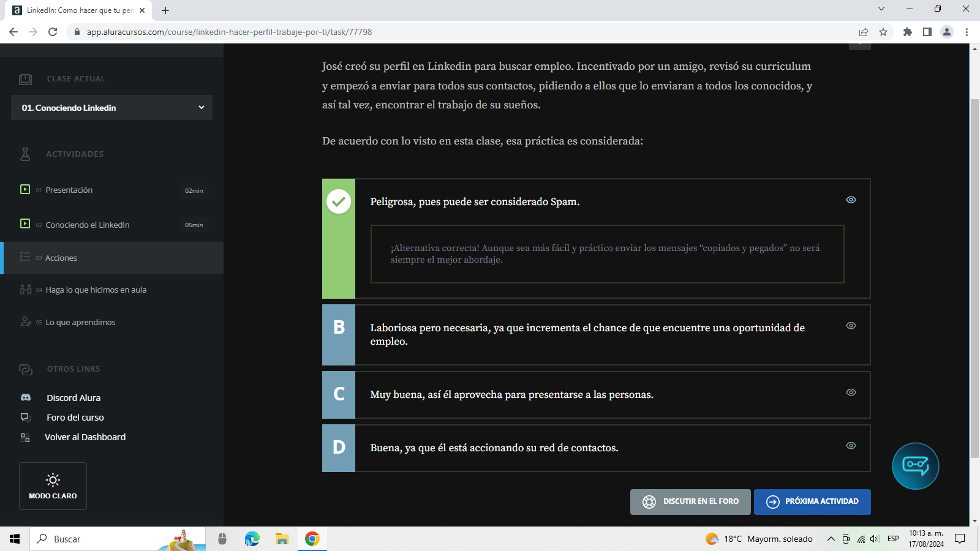Toggle eye icon for Laboriosa answer
This screenshot has height=551, width=980.
coord(851,326)
